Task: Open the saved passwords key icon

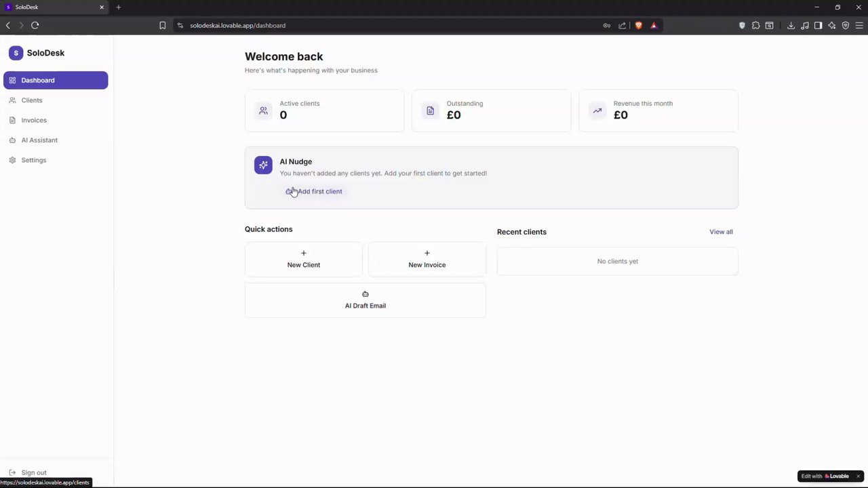Action: (x=607, y=25)
